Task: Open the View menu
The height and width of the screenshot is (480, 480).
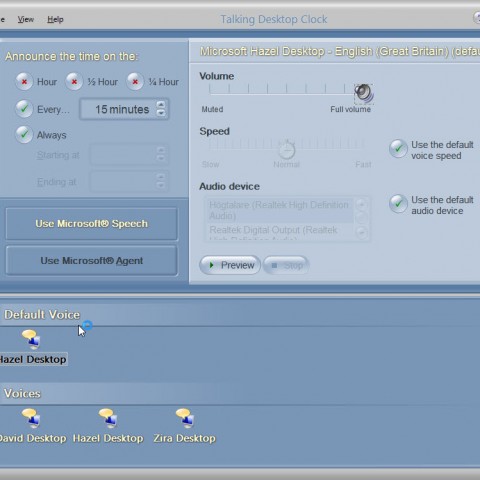Action: pyautogui.click(x=26, y=19)
